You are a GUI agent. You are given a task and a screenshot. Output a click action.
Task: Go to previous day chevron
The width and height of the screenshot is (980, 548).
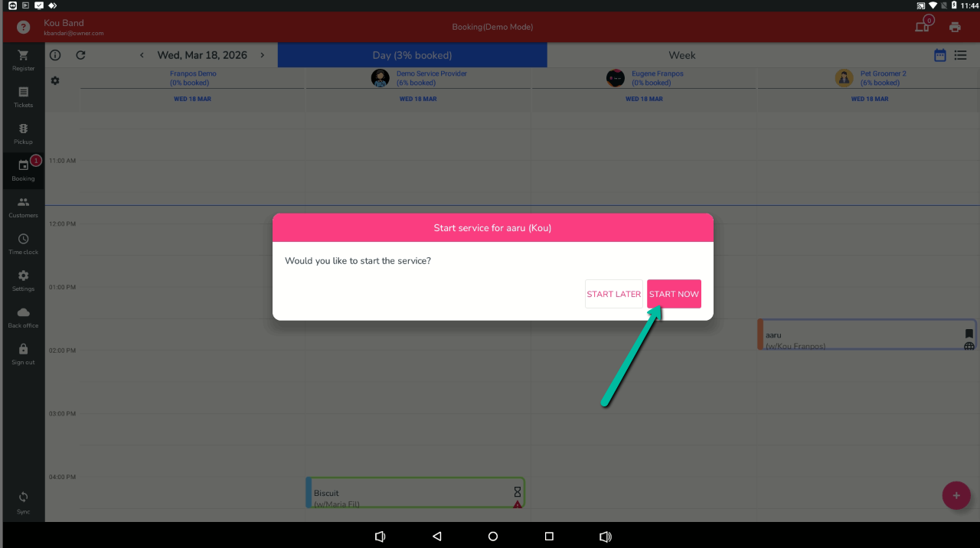click(142, 55)
